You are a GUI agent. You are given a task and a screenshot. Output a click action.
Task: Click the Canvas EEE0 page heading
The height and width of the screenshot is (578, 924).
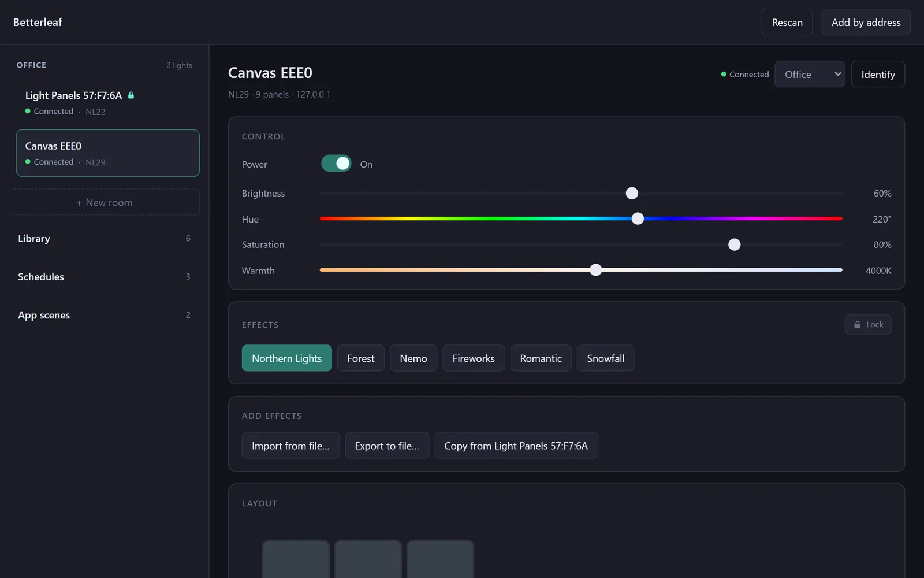click(x=270, y=73)
